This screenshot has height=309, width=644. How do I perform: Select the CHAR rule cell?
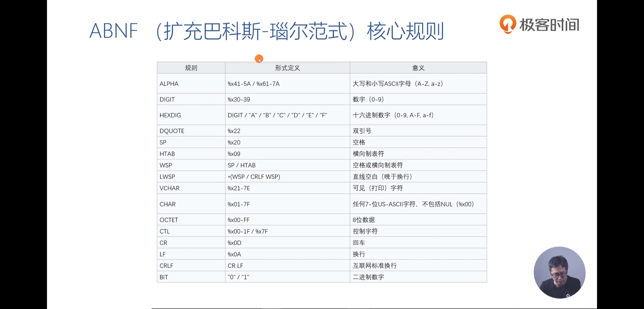191,204
